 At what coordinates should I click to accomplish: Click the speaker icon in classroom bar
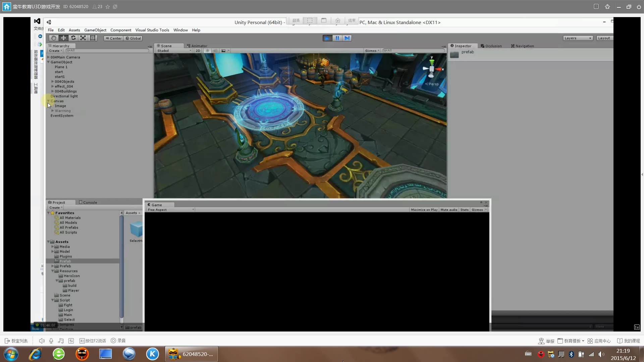(42, 341)
